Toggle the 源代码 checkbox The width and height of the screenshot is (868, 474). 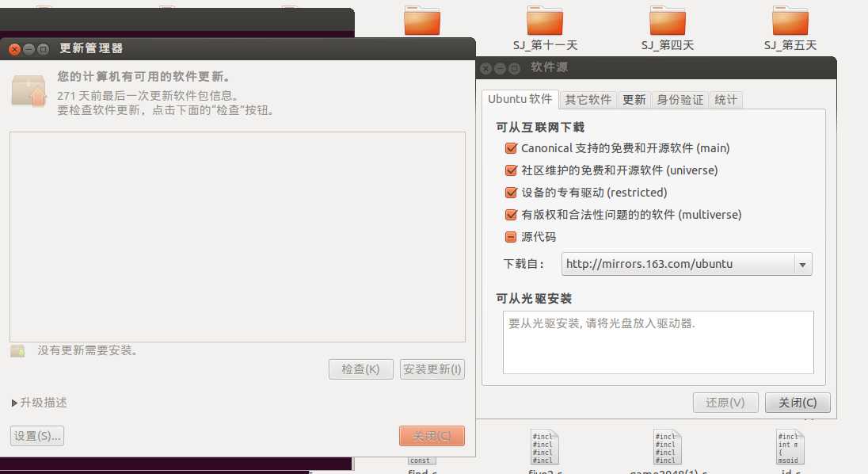tap(511, 237)
